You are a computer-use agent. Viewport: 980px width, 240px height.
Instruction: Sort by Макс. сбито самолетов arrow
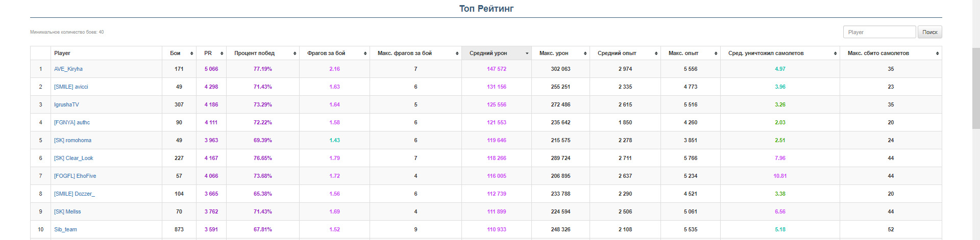(937, 54)
